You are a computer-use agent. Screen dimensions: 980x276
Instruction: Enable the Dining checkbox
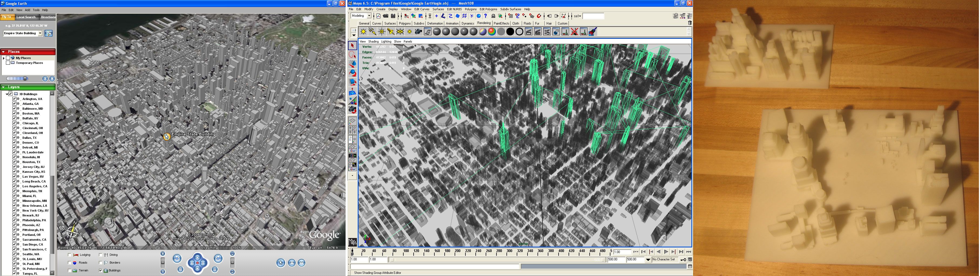(100, 255)
